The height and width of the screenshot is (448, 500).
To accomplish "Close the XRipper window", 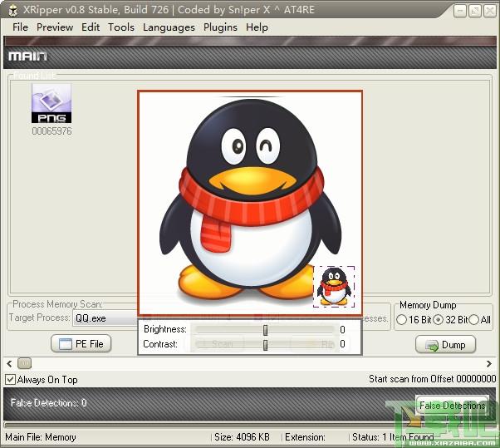I will (490, 11).
